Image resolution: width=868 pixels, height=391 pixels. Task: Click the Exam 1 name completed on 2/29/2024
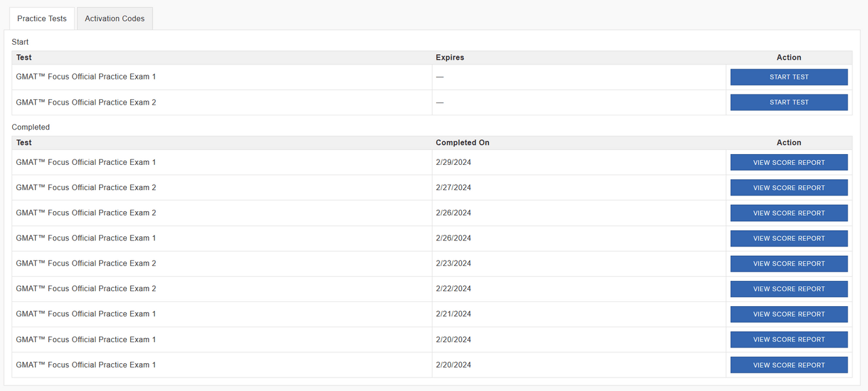[x=86, y=162]
